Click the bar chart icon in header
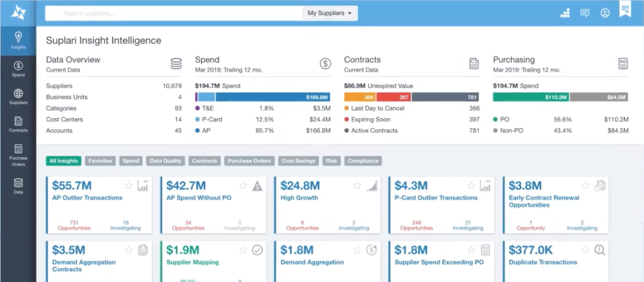644x282 pixels. [x=565, y=13]
